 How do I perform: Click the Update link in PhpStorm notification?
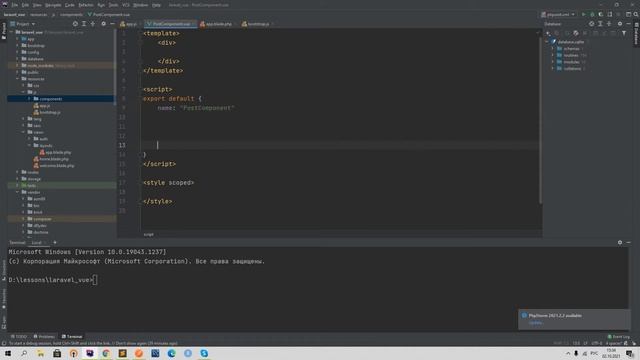coord(535,323)
